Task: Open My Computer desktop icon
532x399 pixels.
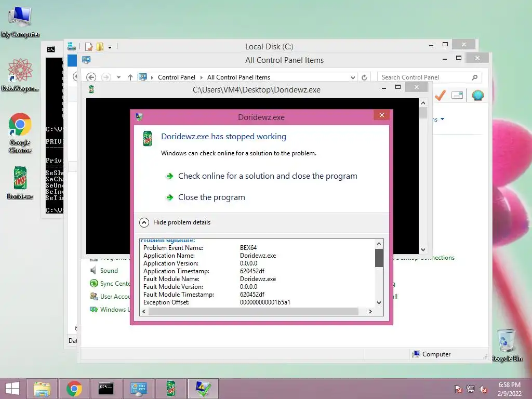Action: click(20, 22)
